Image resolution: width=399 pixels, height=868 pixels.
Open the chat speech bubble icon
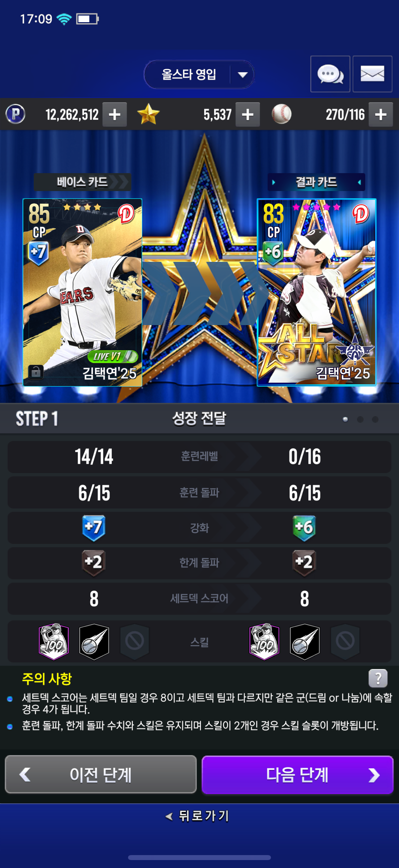point(330,74)
